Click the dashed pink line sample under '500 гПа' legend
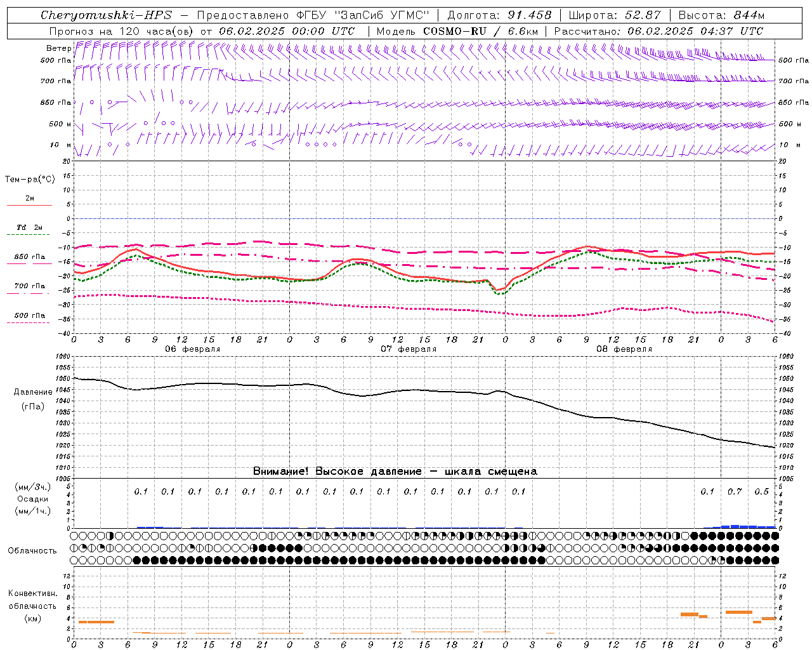This screenshot has height=650, width=812. click(x=29, y=322)
